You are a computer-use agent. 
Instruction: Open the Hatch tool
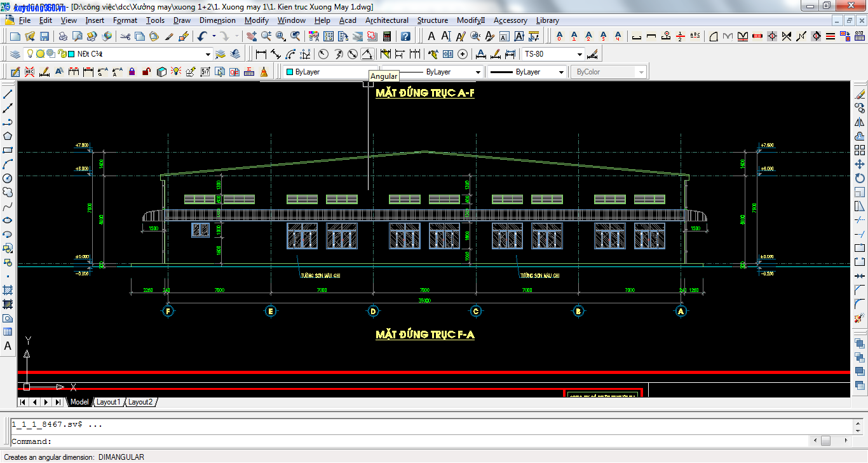click(x=8, y=290)
